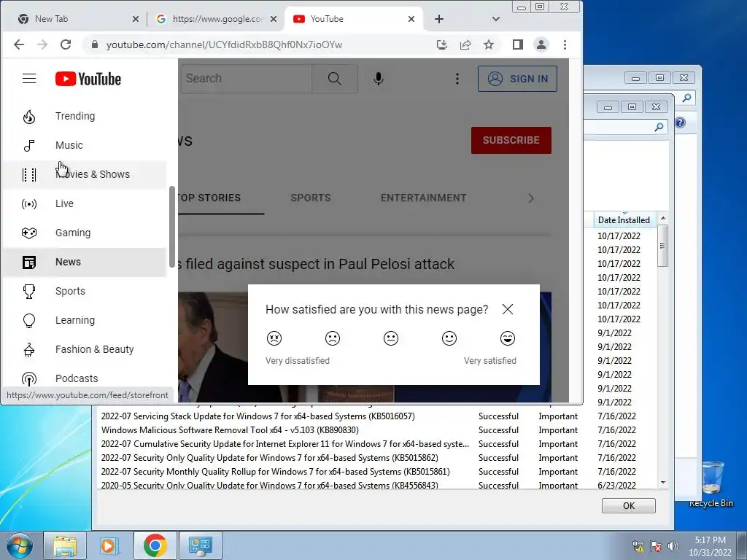747x560 pixels.
Task: Click the help icon in background window
Action: (x=680, y=122)
